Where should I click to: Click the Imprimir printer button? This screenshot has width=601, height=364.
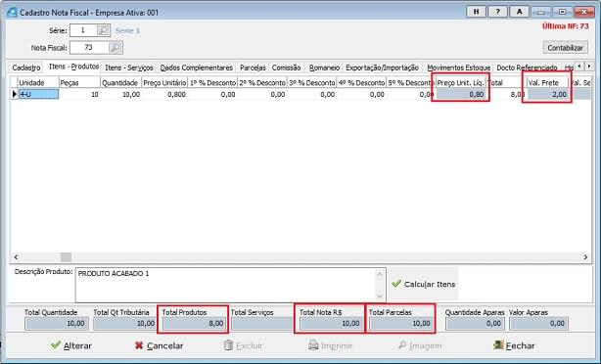(x=331, y=345)
